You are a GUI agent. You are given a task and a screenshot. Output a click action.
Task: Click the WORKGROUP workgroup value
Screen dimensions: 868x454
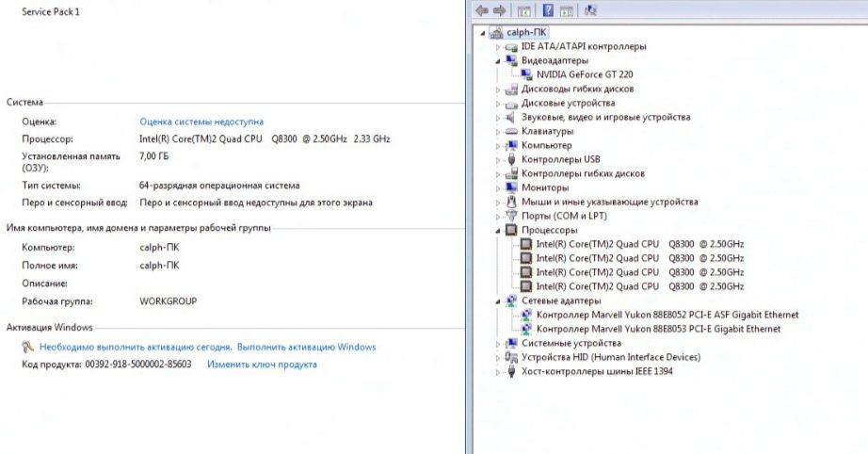(169, 301)
